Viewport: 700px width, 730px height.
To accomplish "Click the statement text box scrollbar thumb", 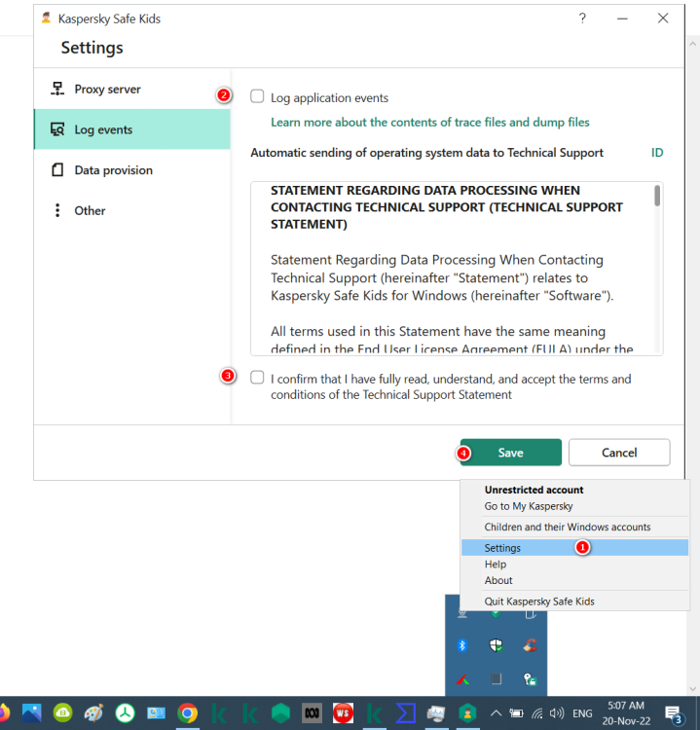I will (x=657, y=196).
